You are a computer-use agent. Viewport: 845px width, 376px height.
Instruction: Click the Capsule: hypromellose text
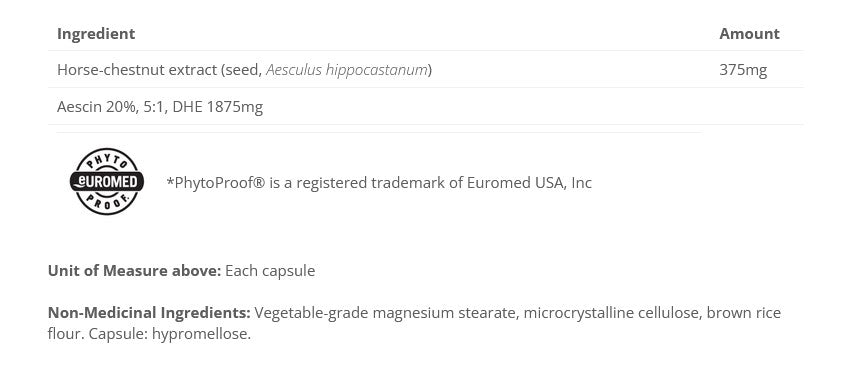(x=170, y=334)
